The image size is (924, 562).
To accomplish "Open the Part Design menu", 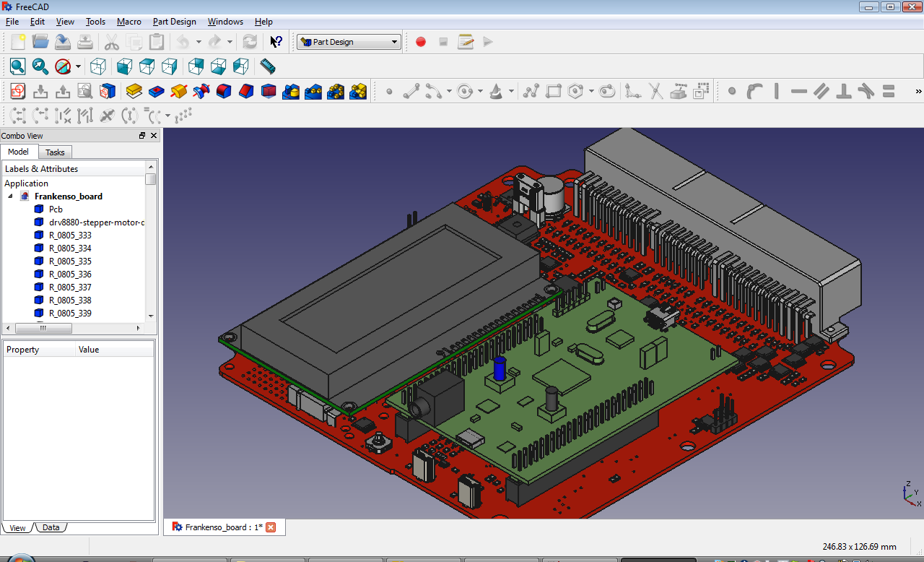I will pyautogui.click(x=175, y=22).
